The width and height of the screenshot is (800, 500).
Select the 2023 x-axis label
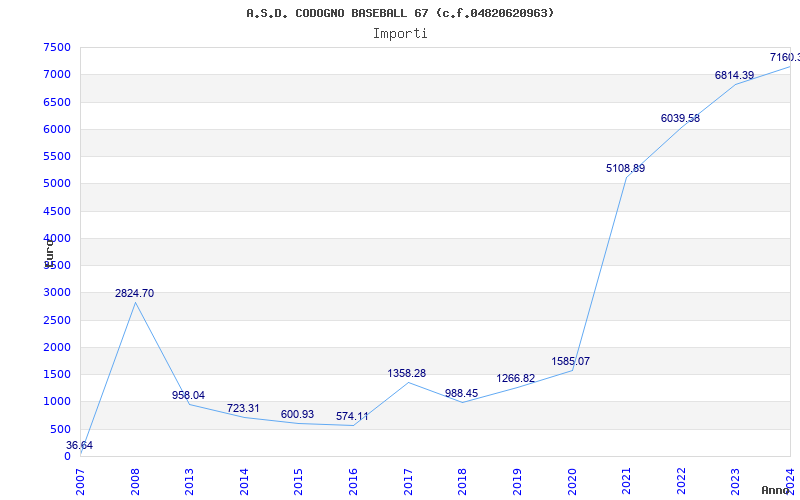tap(736, 481)
